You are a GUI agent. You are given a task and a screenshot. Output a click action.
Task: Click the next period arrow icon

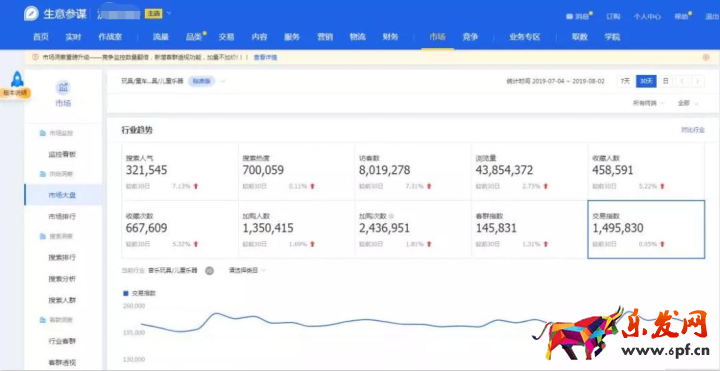click(x=698, y=81)
